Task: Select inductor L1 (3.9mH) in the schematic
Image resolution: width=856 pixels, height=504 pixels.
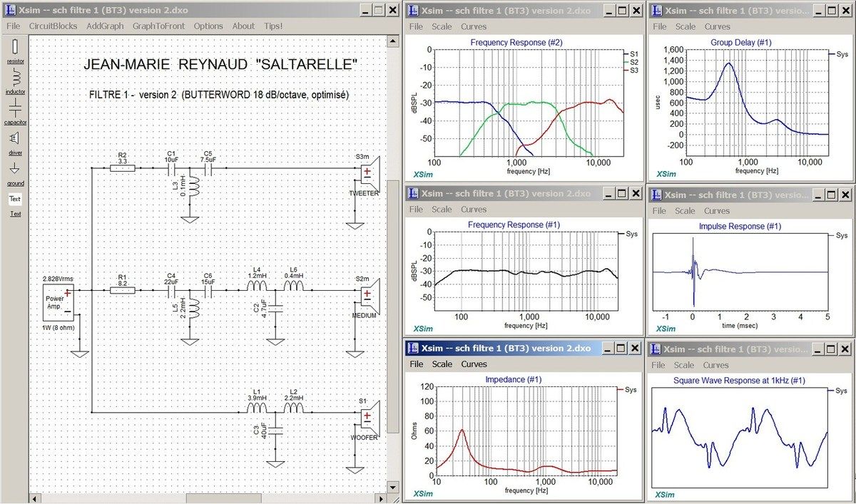Action: tap(257, 408)
